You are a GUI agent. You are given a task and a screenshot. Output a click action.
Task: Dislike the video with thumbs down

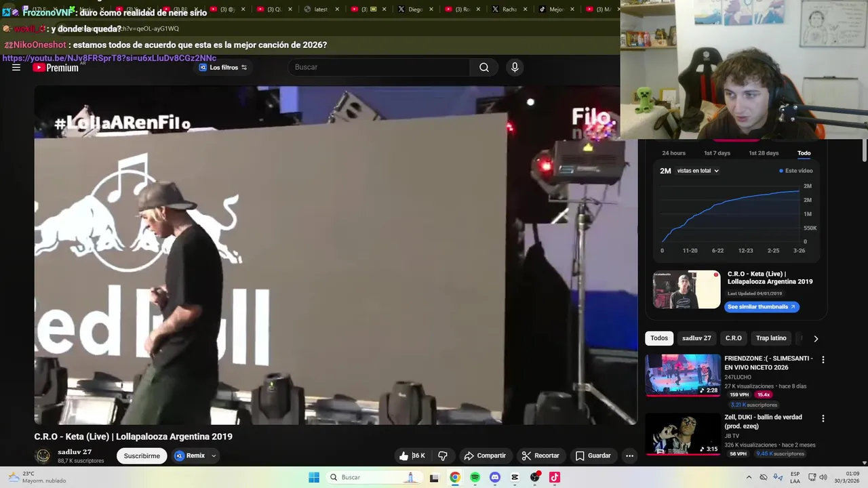443,455
